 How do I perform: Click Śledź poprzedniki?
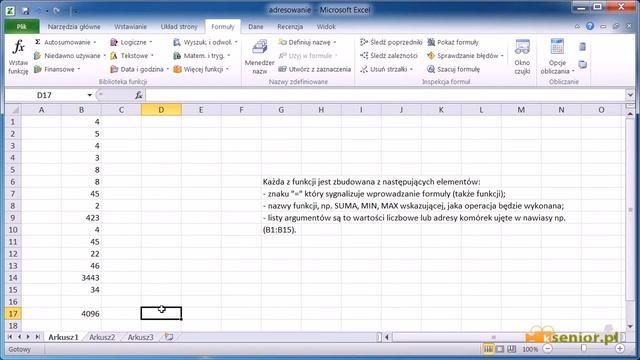391,42
